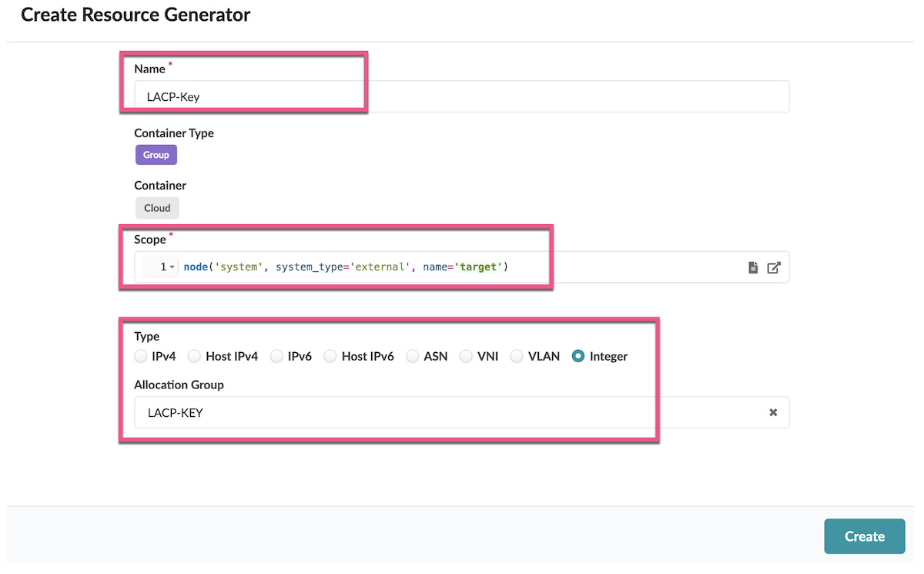Viewport: 924px width, 574px height.
Task: Open the scope editor in external window icon
Action: click(x=774, y=267)
